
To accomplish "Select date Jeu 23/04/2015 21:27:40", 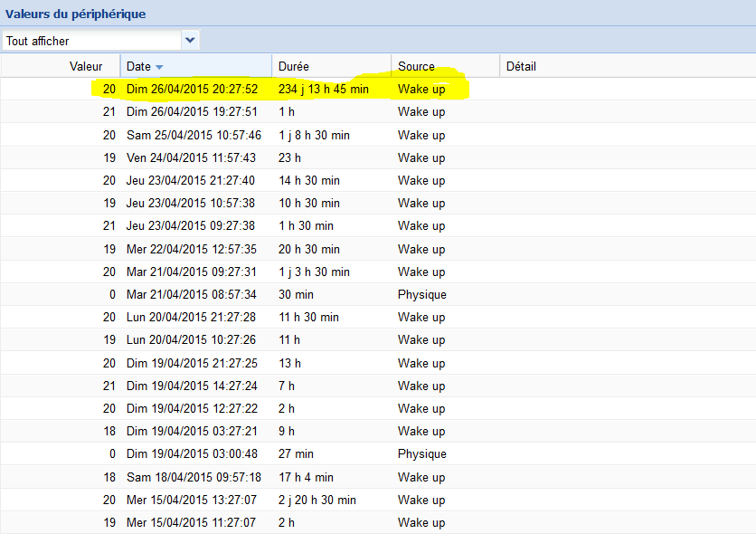I will click(x=191, y=180).
